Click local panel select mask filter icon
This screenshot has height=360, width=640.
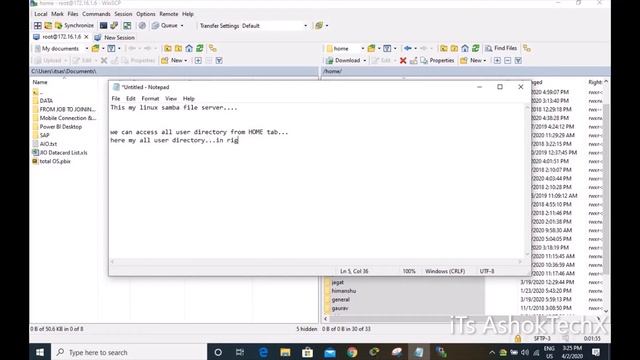click(219, 60)
